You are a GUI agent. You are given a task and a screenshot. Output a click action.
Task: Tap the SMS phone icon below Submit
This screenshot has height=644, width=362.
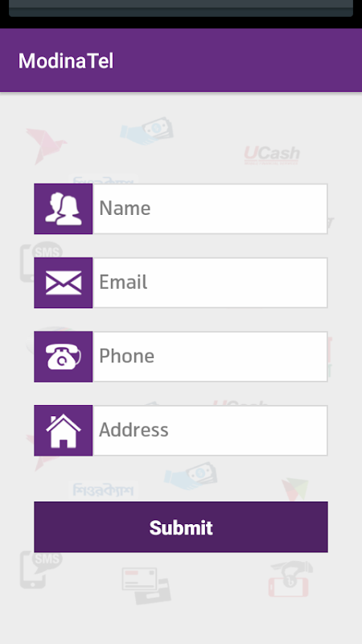41,570
